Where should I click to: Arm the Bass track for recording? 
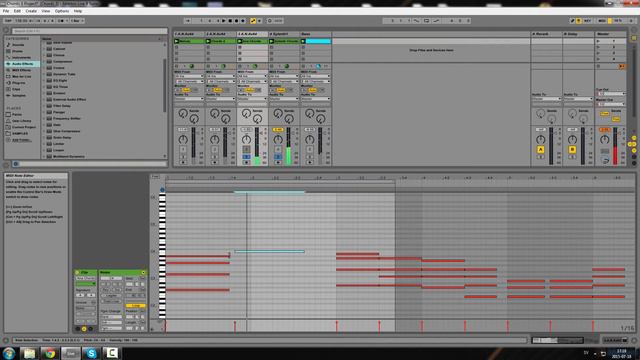pos(310,162)
